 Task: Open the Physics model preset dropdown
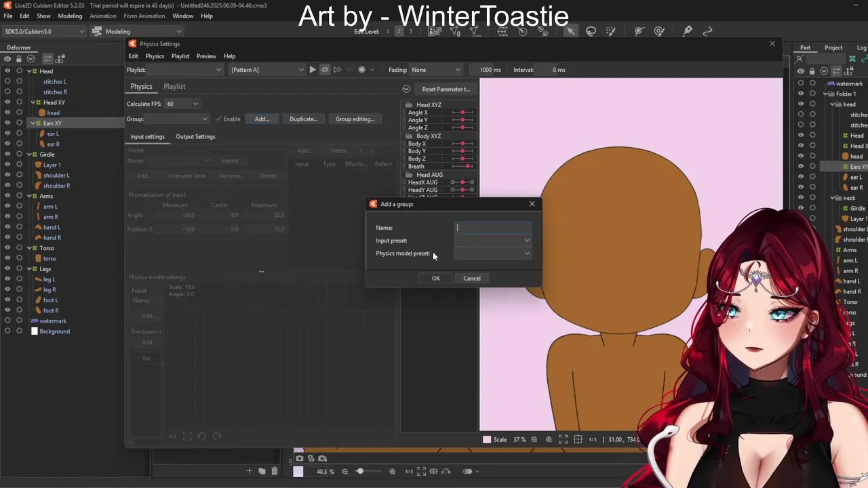tap(493, 253)
